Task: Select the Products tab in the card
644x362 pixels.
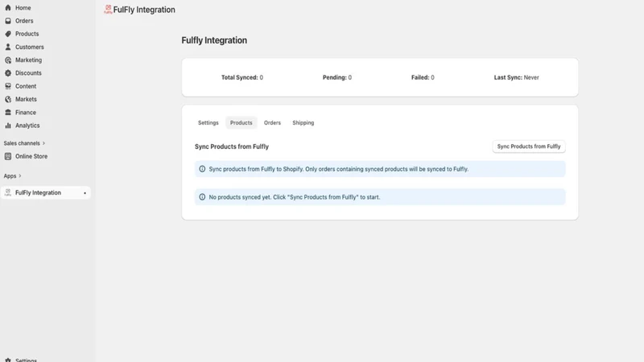Action: [241, 123]
